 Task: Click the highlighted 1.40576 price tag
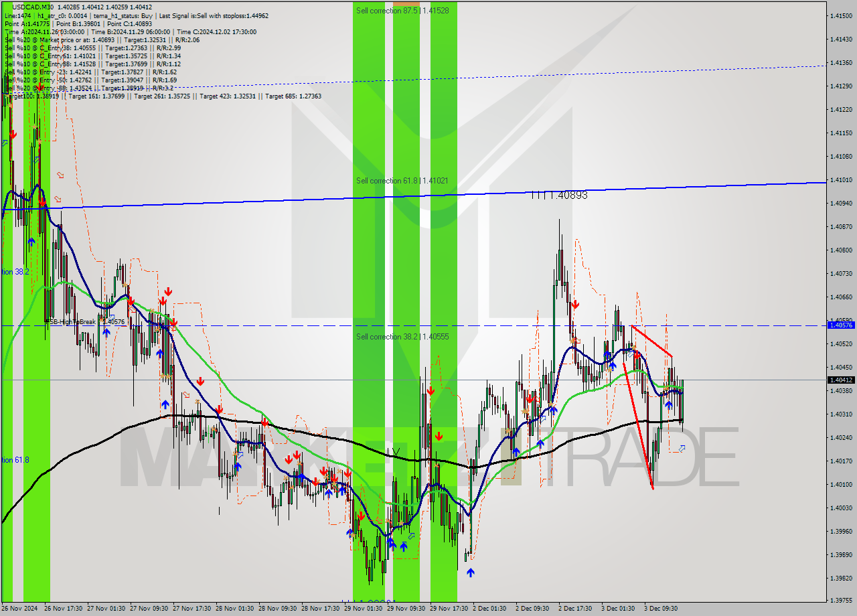841,325
